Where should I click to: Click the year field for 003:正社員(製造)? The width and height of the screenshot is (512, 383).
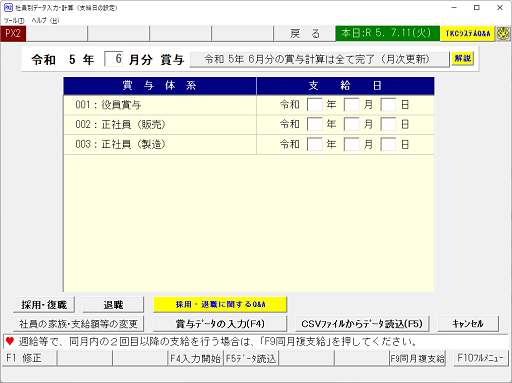click(315, 144)
